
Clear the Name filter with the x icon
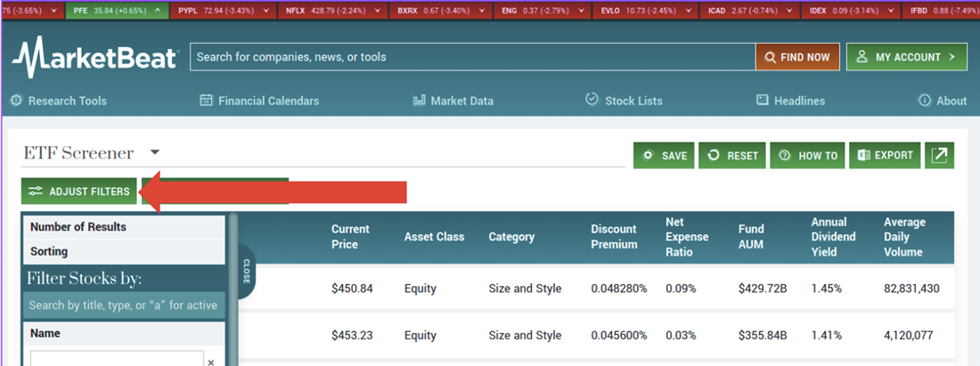tap(211, 362)
